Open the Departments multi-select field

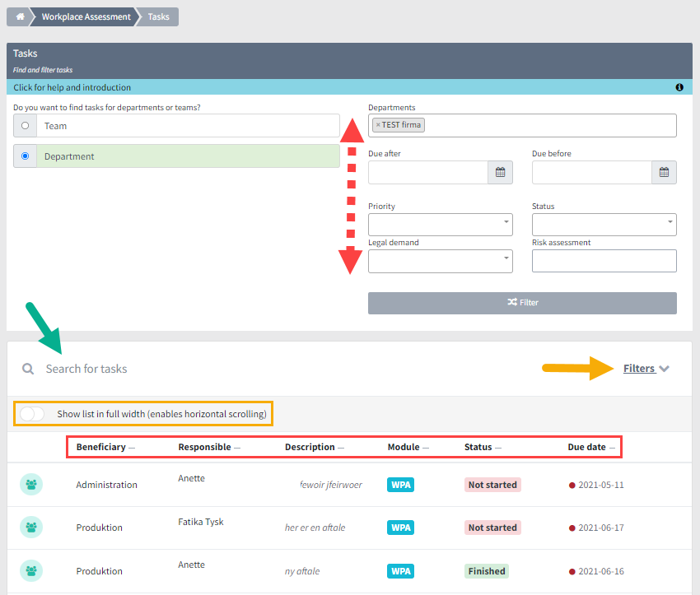(x=522, y=125)
